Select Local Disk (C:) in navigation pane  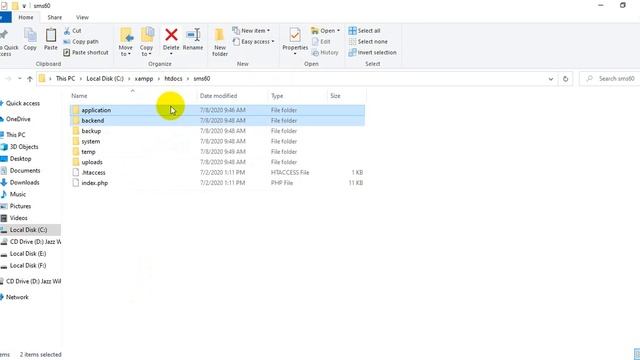(30, 230)
